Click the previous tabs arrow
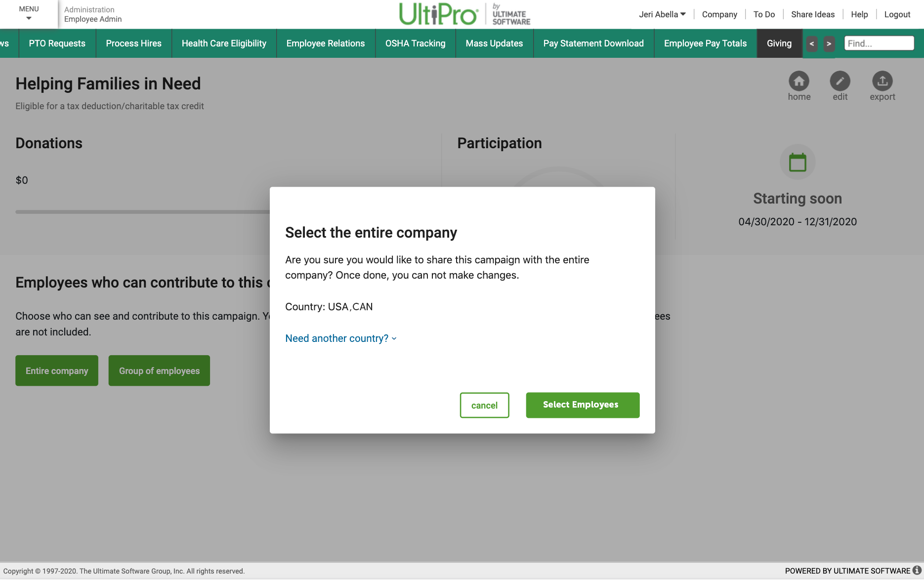 click(812, 43)
